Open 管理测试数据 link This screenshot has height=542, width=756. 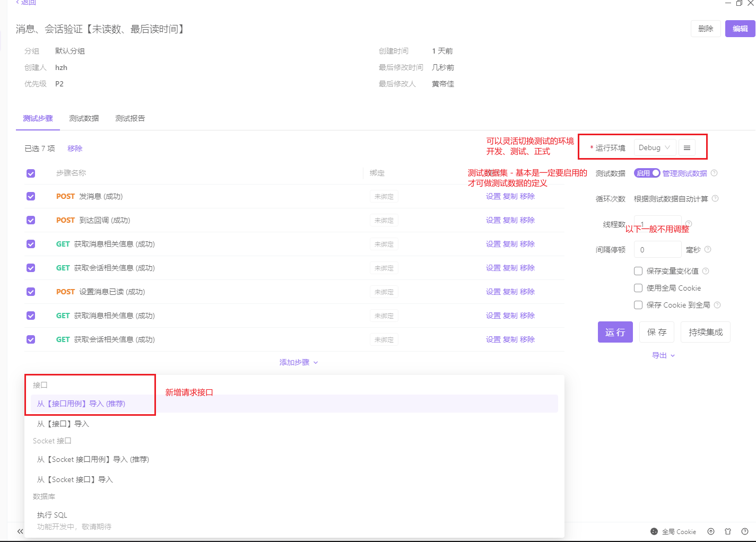click(x=684, y=173)
